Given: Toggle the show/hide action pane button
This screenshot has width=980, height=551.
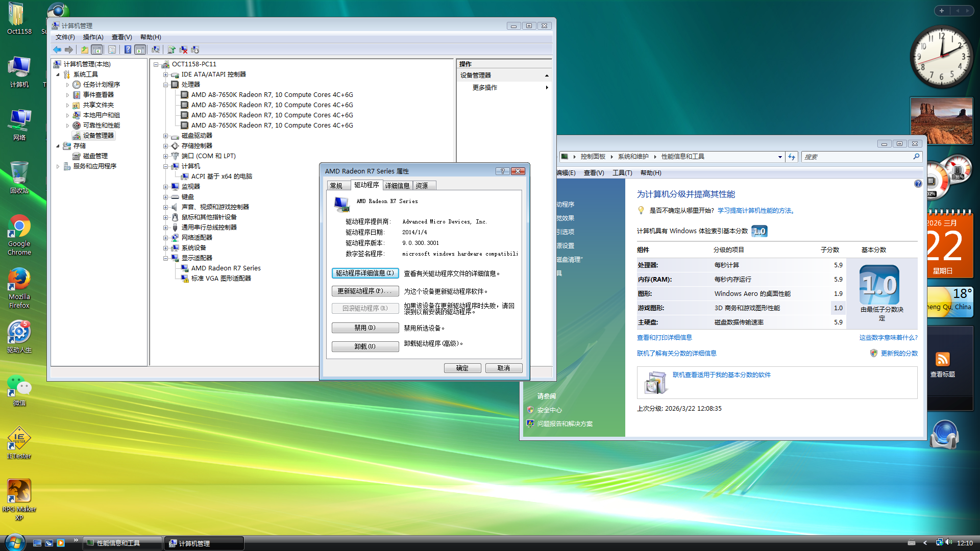Looking at the screenshot, I should (140, 49).
